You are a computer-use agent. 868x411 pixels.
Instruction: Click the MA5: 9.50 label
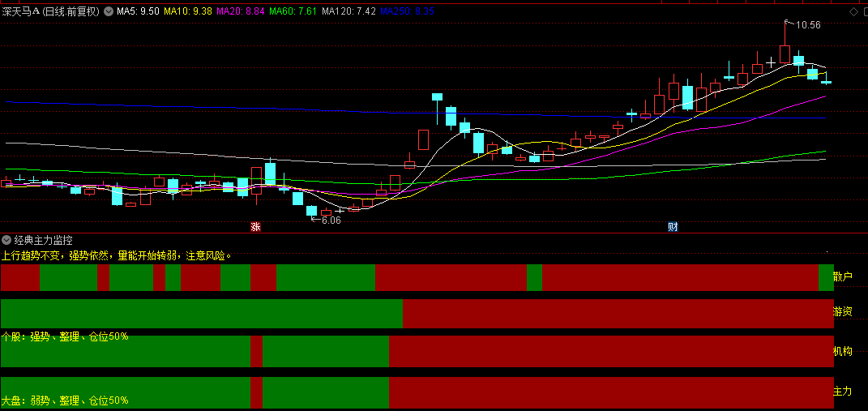tap(139, 11)
